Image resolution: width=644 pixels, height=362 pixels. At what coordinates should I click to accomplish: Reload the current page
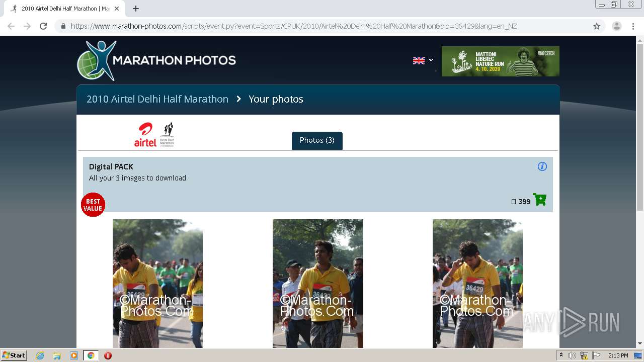tap(43, 26)
